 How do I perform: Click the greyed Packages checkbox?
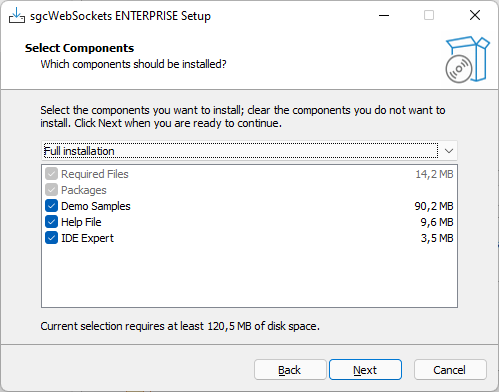[x=51, y=190]
